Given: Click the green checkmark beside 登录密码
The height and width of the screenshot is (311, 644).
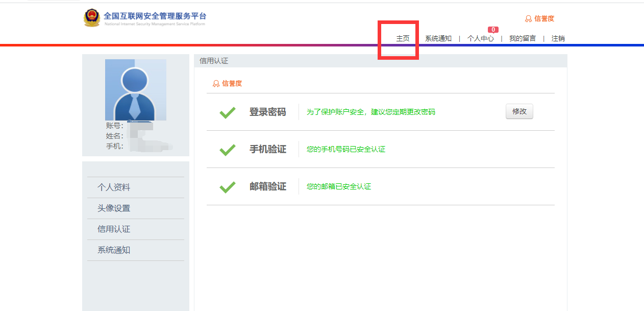Looking at the screenshot, I should (227, 112).
